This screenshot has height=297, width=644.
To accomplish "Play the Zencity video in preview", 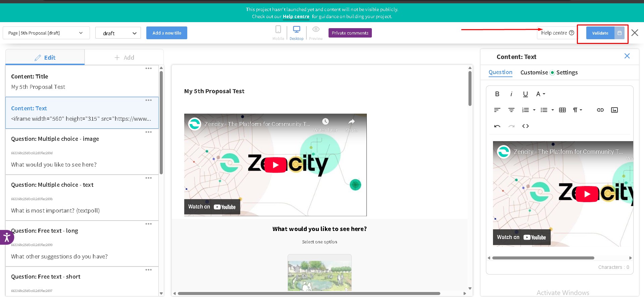I will click(x=276, y=165).
